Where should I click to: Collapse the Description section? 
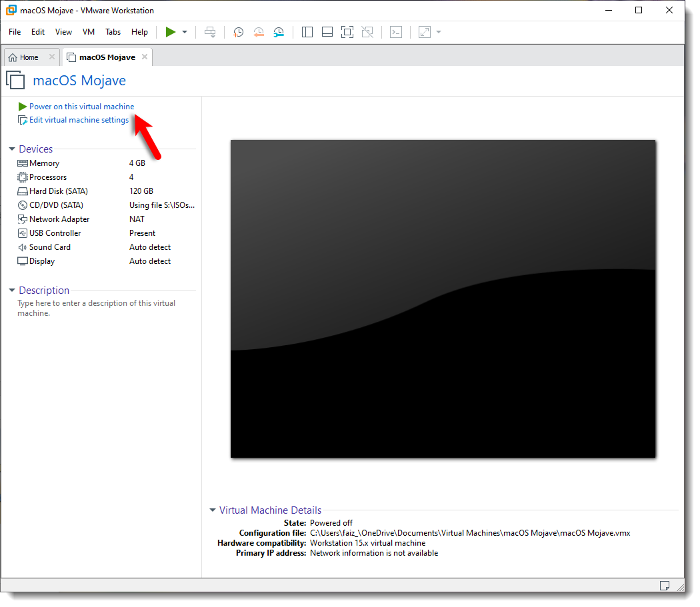coord(12,291)
